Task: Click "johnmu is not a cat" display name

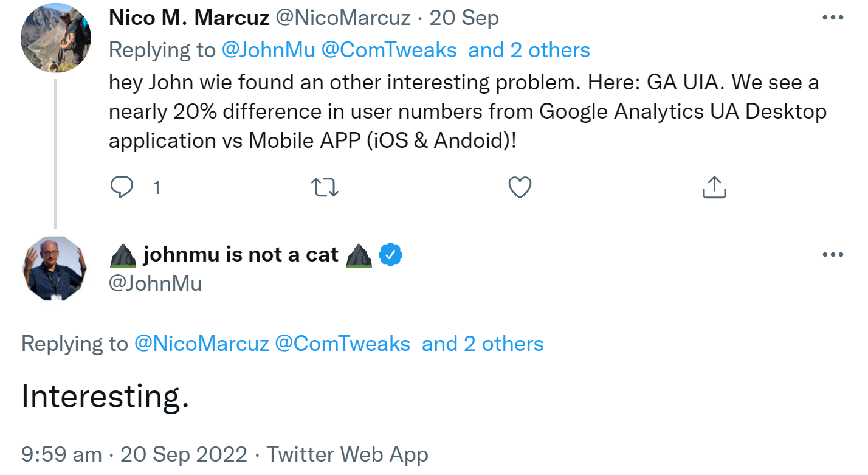Action: tap(240, 255)
